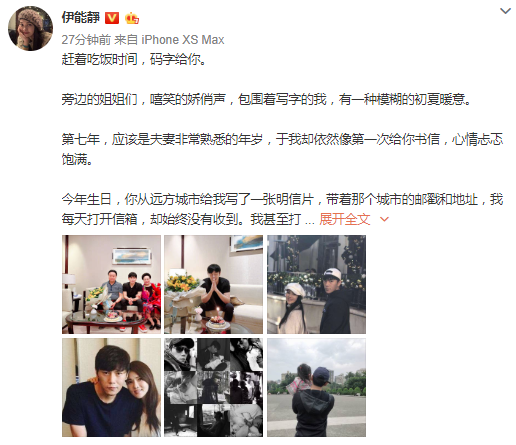This screenshot has height=445, width=516.
Task: Click the first line 赶着吃饭时间 post text
Action: tap(134, 60)
